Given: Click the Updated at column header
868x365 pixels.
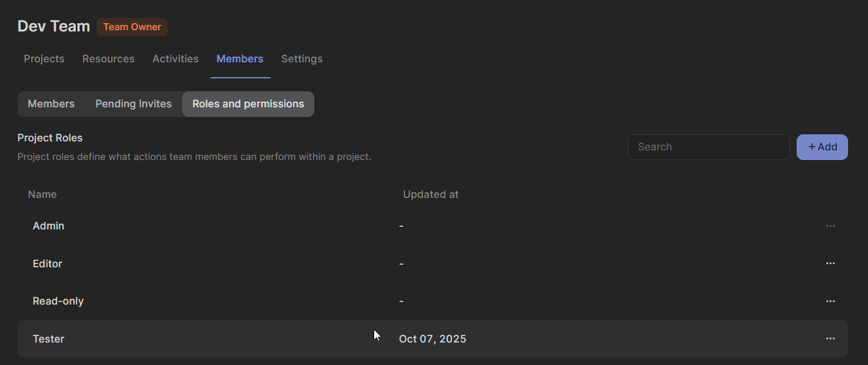Looking at the screenshot, I should click(430, 195).
